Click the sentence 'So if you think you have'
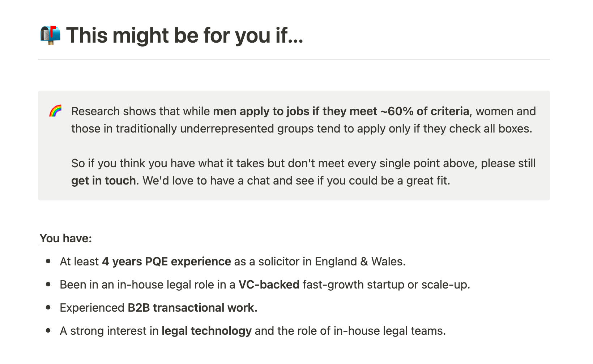The width and height of the screenshot is (593, 364). pyautogui.click(x=303, y=172)
